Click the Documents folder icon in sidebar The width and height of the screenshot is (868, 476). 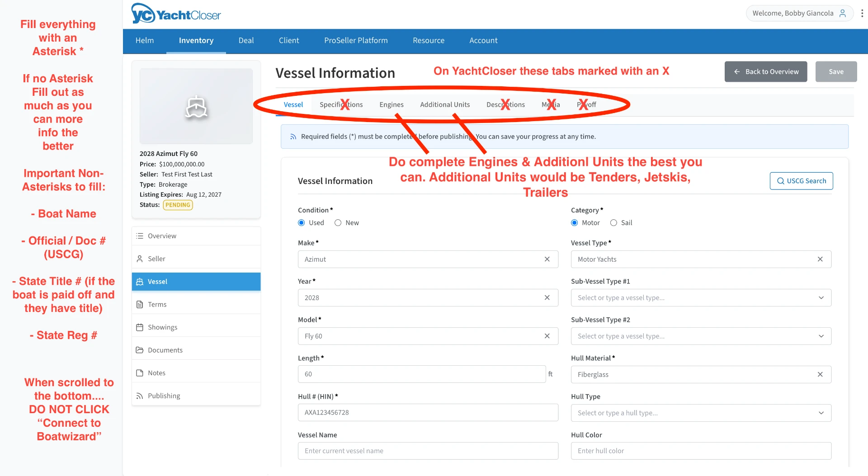coord(140,350)
